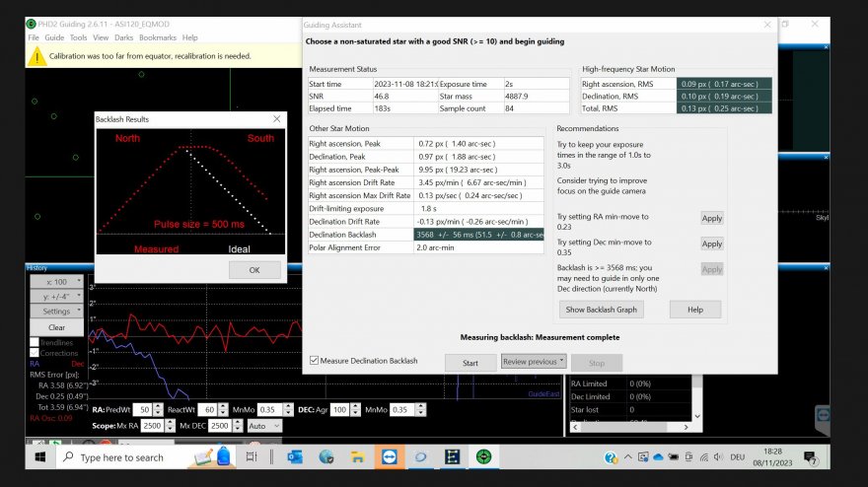868x487 pixels.
Task: Close the History panel with its X
Action: pyautogui.click(x=826, y=267)
